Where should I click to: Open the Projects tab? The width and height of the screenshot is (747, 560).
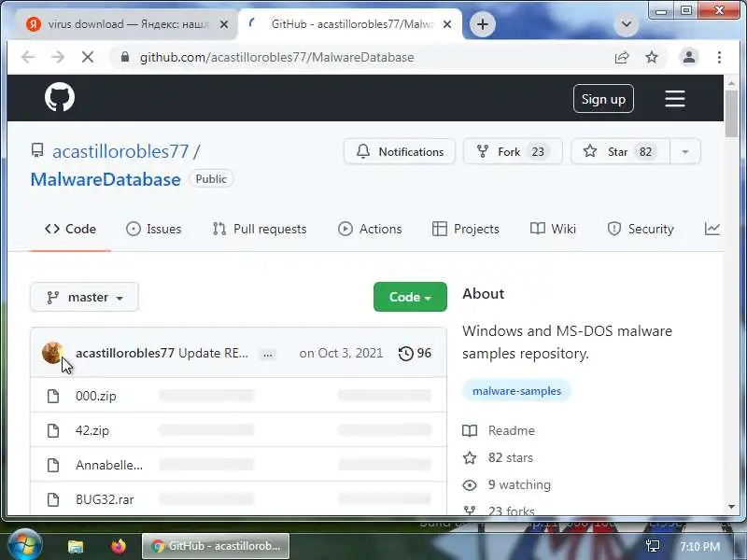[466, 229]
